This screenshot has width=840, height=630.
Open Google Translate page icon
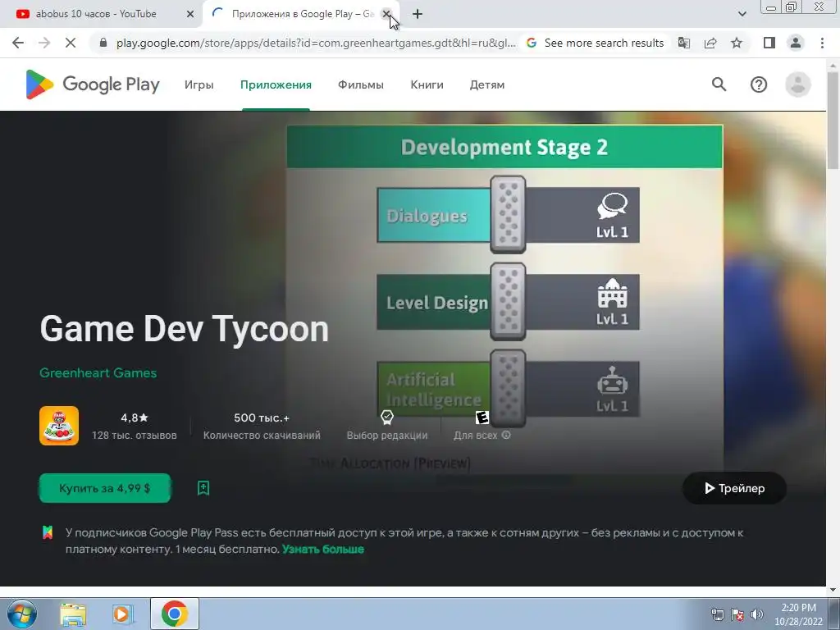coord(684,43)
